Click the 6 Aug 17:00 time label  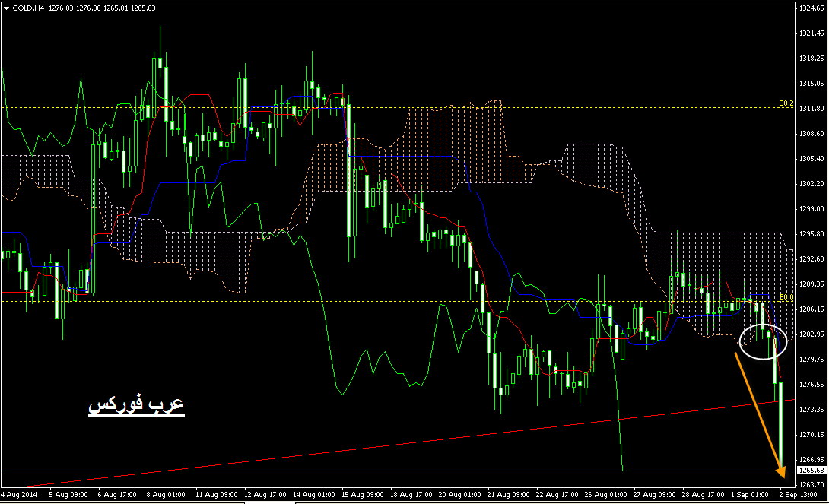coord(117,495)
